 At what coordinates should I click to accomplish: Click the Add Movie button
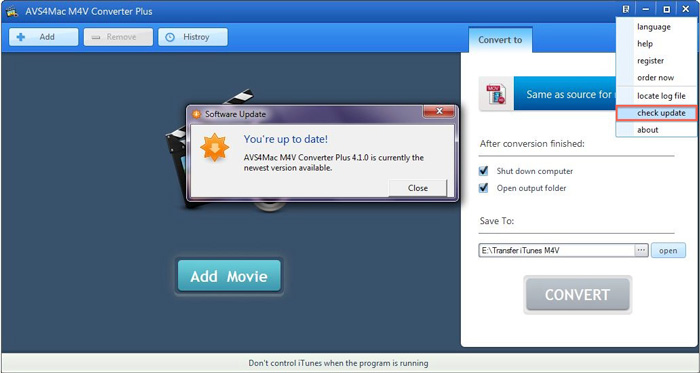coord(229,276)
